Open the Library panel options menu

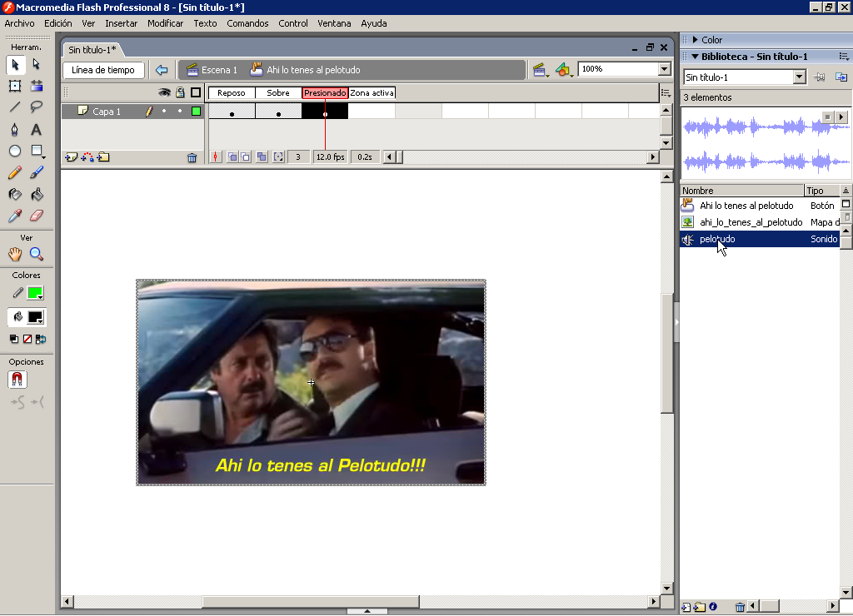[x=844, y=57]
